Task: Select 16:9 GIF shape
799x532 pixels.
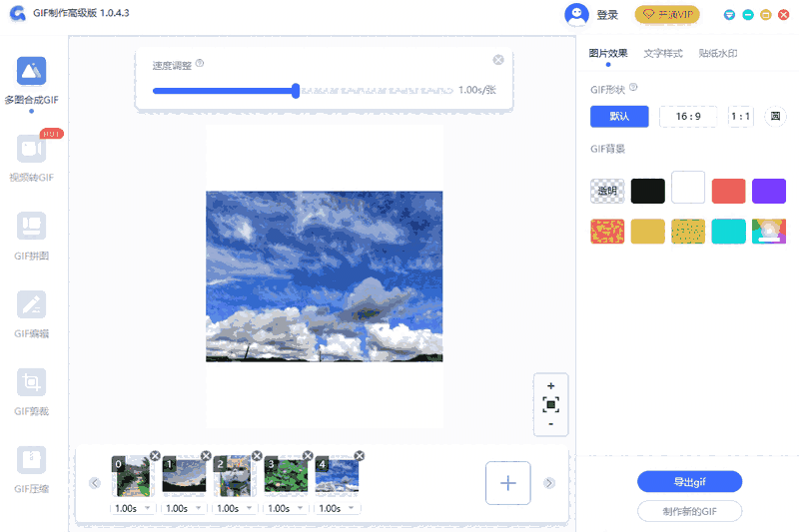Action: pyautogui.click(x=688, y=116)
